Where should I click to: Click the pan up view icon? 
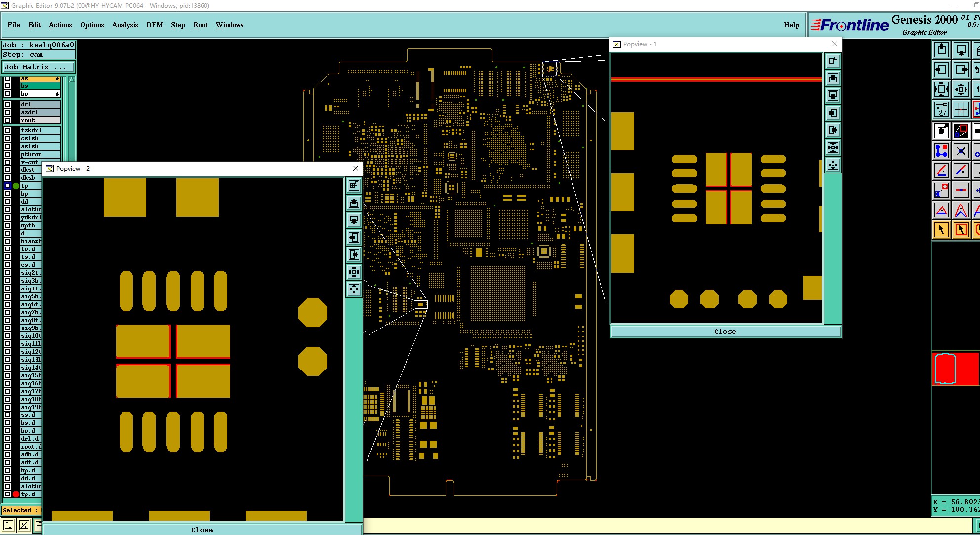(x=941, y=50)
